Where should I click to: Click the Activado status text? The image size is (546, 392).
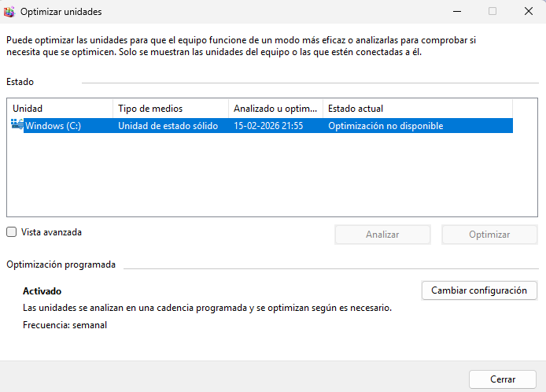click(x=42, y=291)
